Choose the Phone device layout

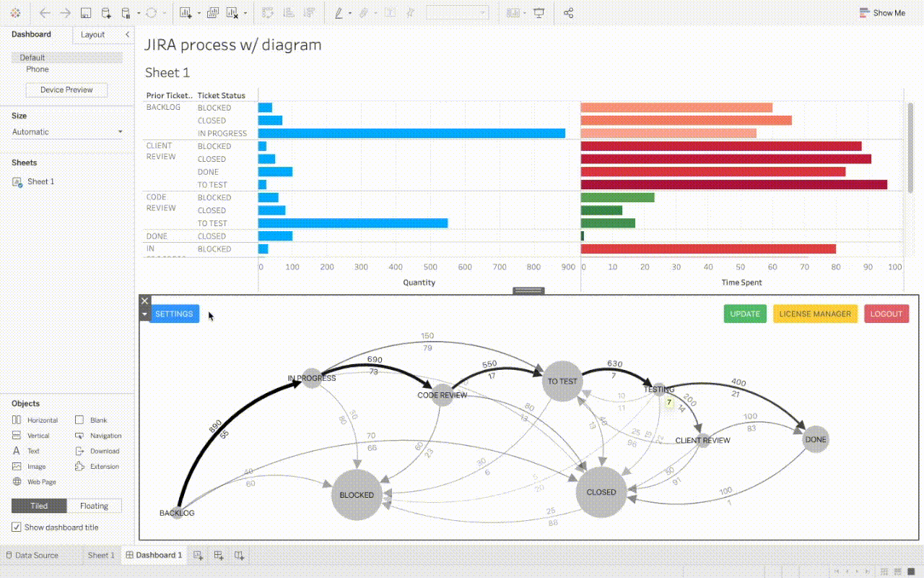tap(38, 69)
